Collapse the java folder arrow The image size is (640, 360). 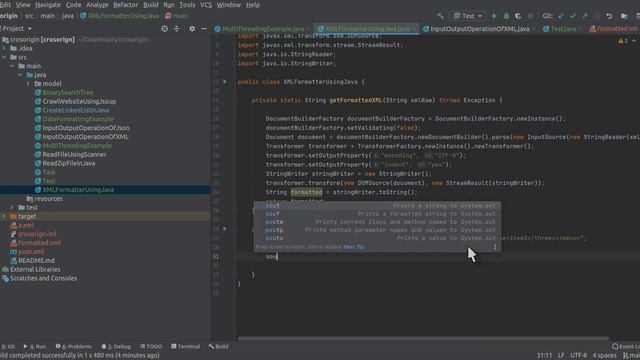(x=20, y=75)
